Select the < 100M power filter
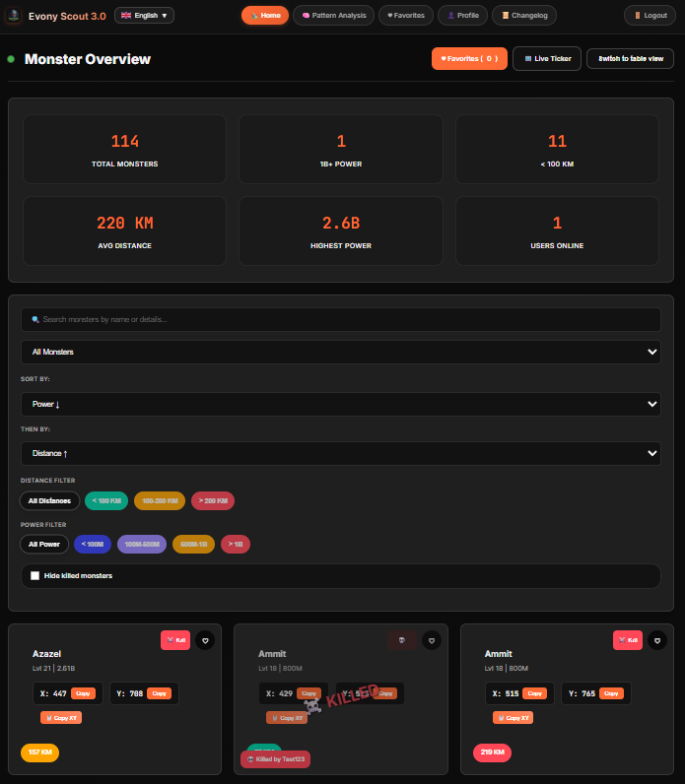685x784 pixels. click(x=93, y=545)
